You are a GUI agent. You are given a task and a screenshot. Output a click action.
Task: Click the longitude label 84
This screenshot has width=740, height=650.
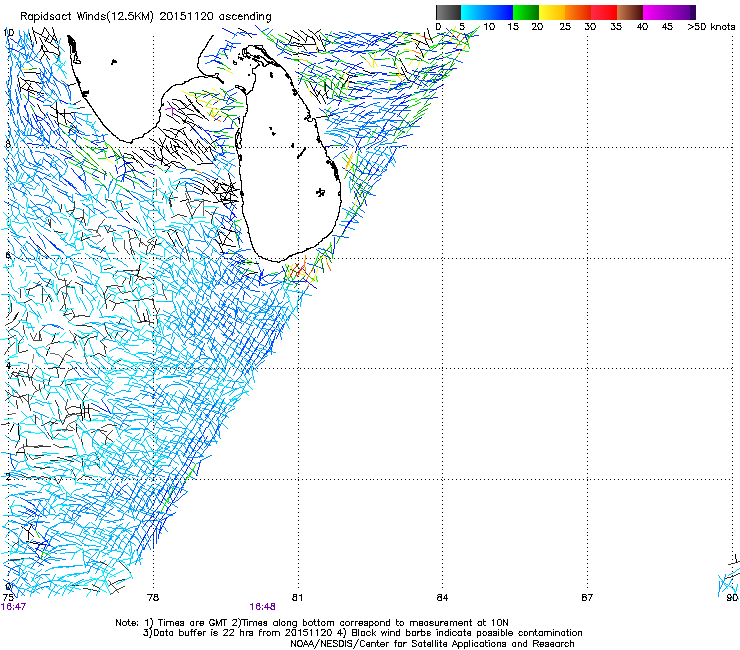click(x=442, y=598)
